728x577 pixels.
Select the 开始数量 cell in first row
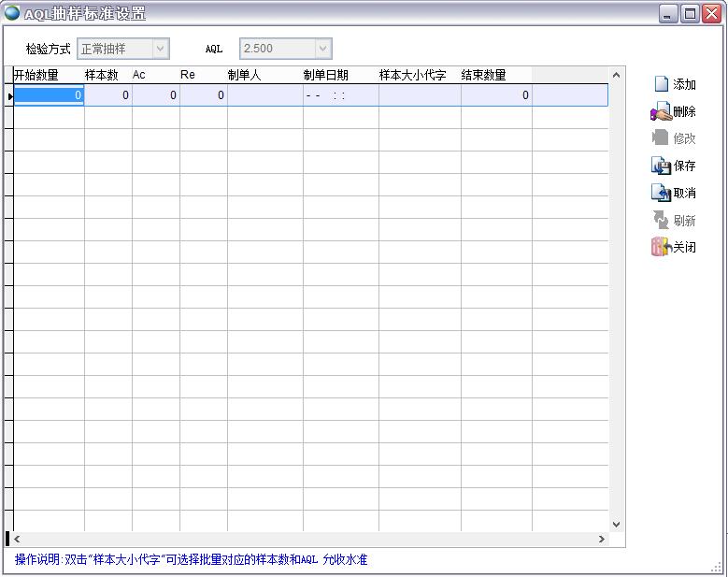49,95
